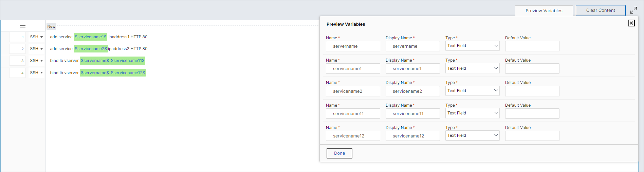This screenshot has height=172, width=644.
Task: Click the Preview Variables button
Action: click(x=544, y=10)
